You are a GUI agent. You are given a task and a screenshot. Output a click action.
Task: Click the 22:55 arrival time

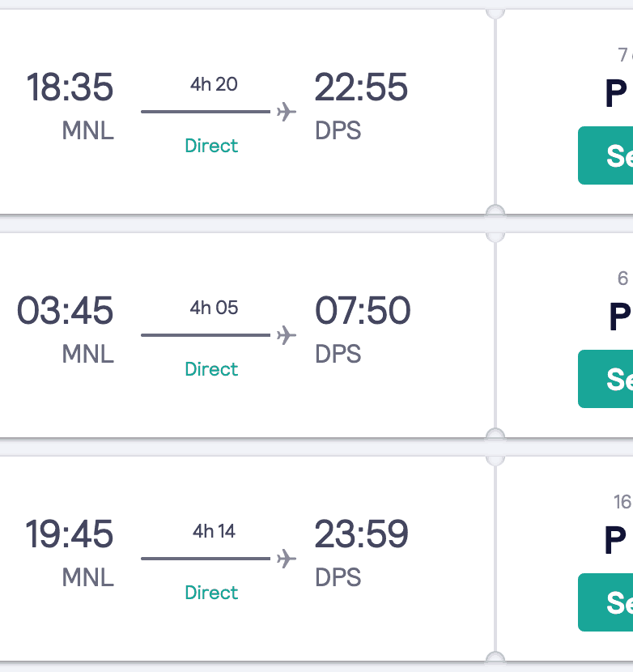361,87
